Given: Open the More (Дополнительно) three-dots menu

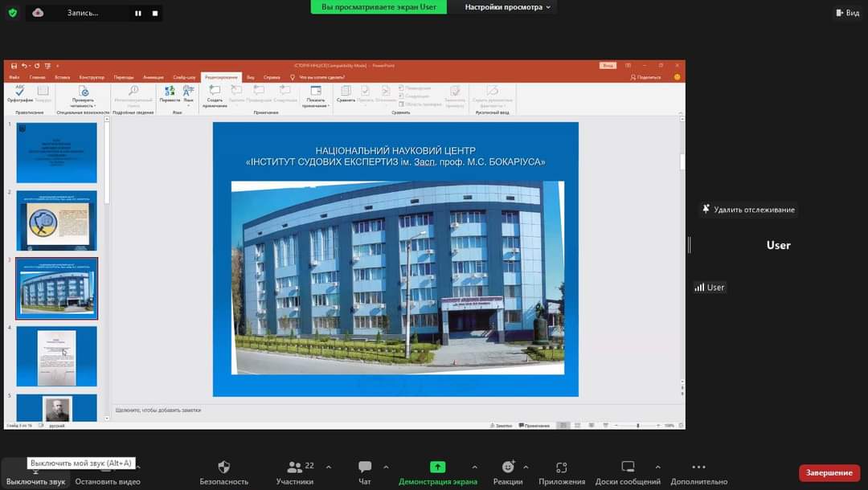Looking at the screenshot, I should [x=698, y=468].
